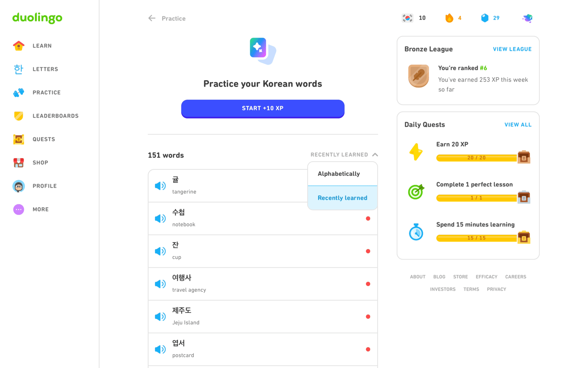588x368 pixels.
Task: Click the perfect lesson 1/1 progress bar
Action: pyautogui.click(x=477, y=198)
